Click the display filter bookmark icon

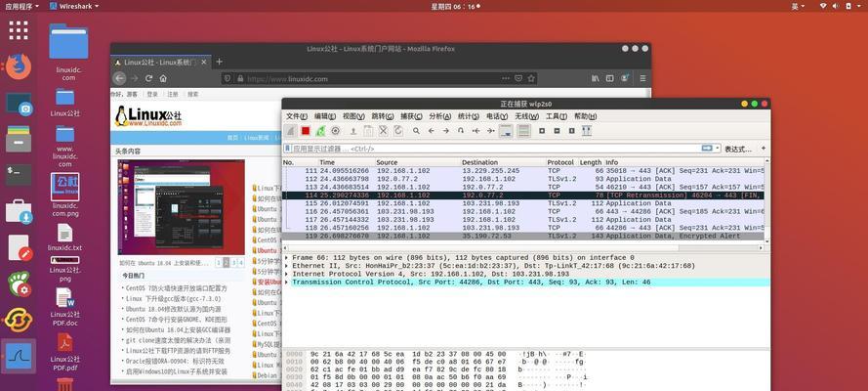tap(288, 149)
